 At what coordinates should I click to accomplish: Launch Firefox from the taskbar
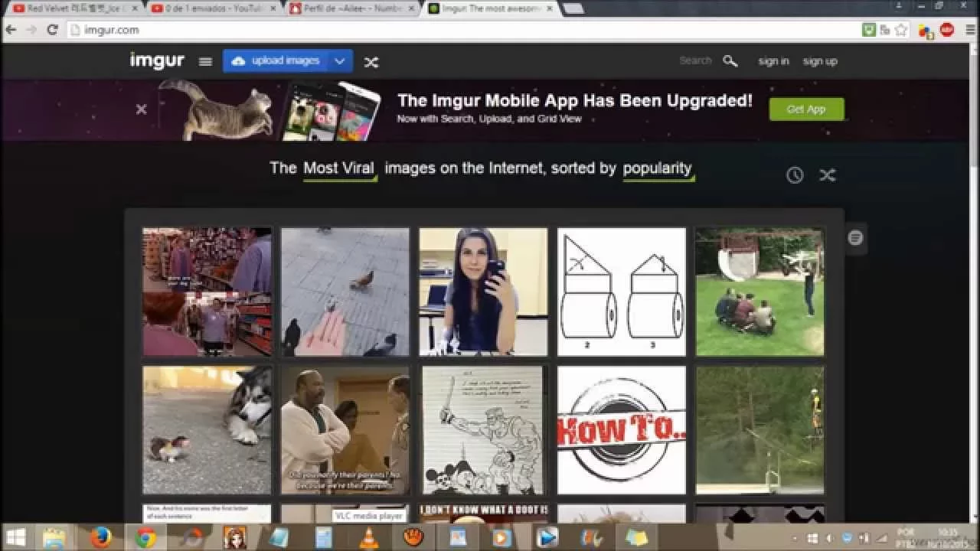point(101,537)
